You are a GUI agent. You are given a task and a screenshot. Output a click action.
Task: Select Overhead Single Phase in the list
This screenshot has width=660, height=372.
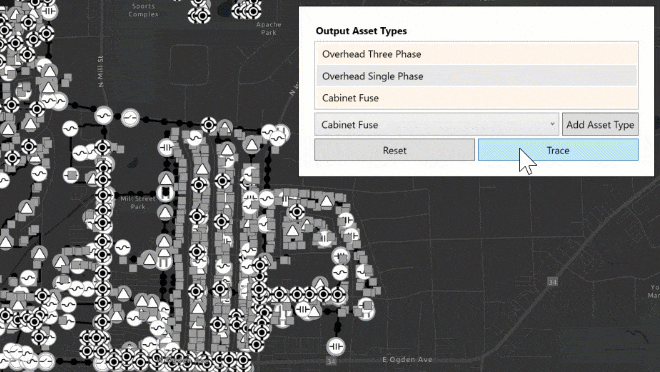(x=476, y=76)
